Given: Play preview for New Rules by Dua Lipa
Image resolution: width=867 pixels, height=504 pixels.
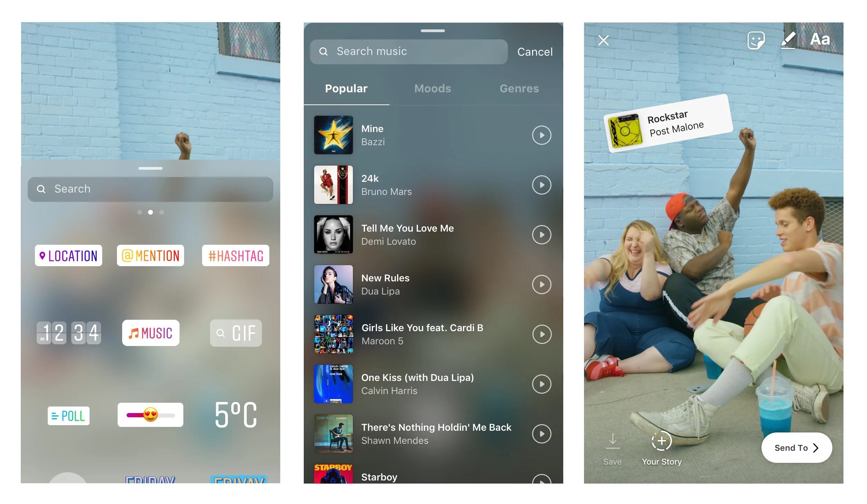Looking at the screenshot, I should pyautogui.click(x=541, y=284).
